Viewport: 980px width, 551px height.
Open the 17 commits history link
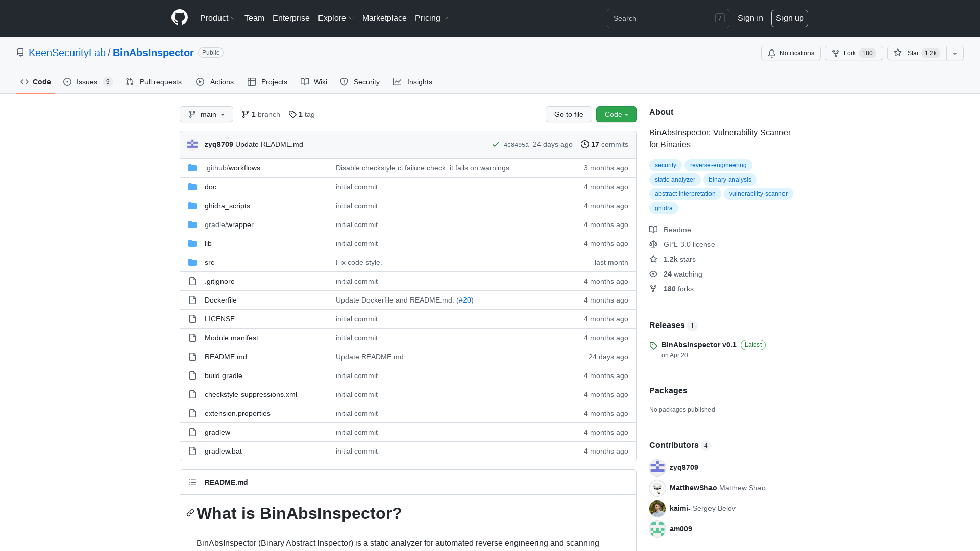click(604, 144)
